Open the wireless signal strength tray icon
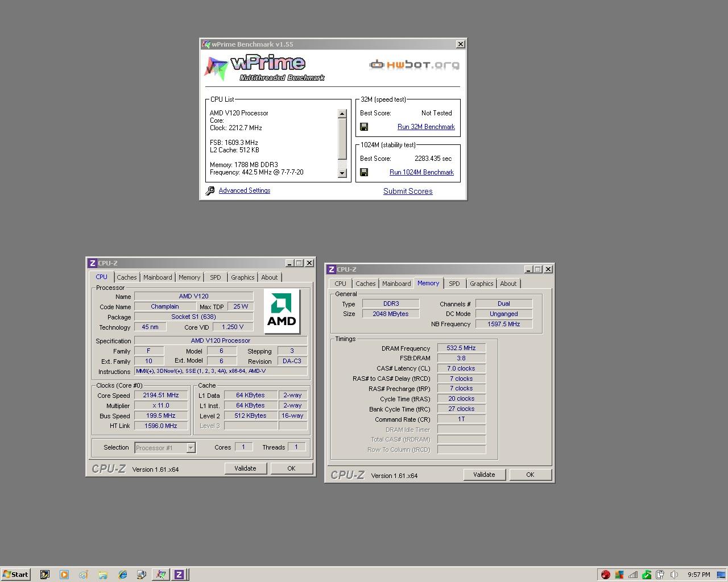 pyautogui.click(x=633, y=575)
